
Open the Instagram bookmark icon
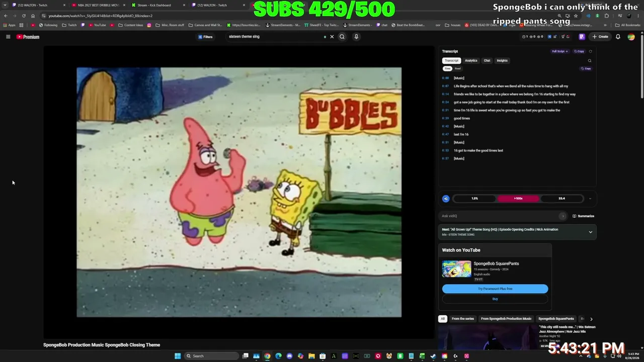click(149, 25)
